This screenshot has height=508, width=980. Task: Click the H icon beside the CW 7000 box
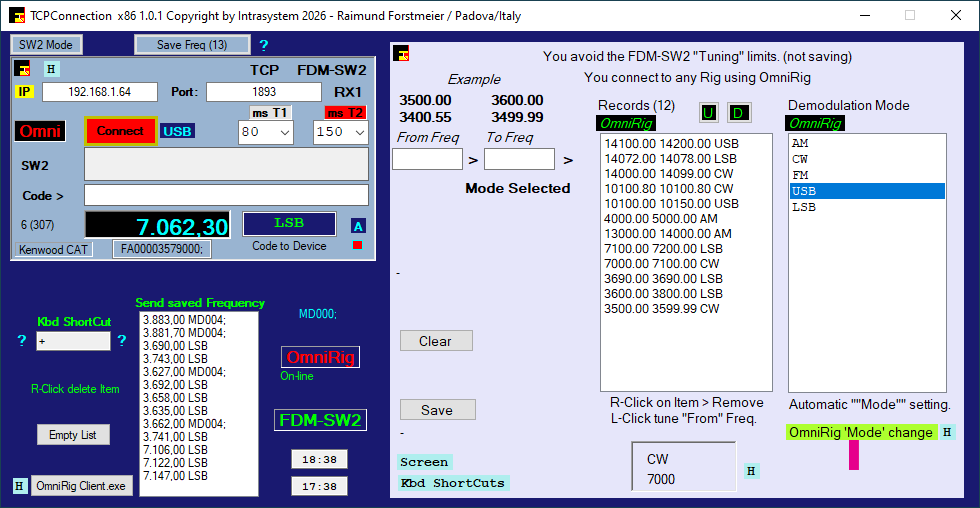751,471
